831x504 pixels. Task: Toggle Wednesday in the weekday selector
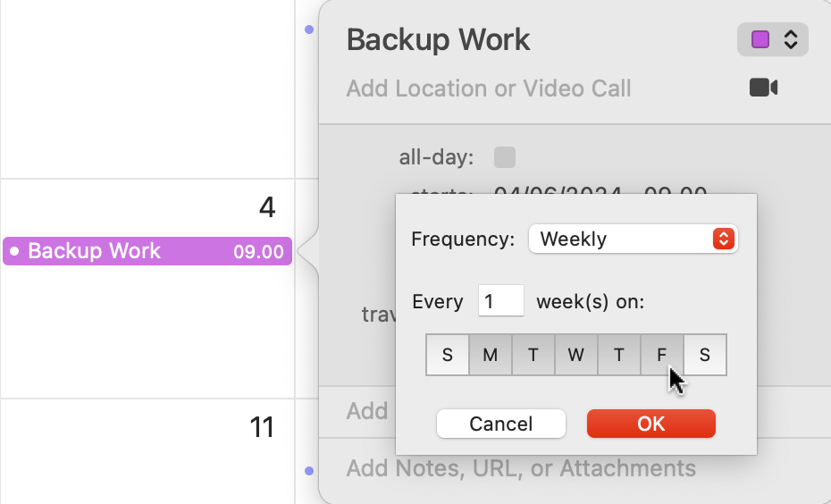(x=576, y=355)
